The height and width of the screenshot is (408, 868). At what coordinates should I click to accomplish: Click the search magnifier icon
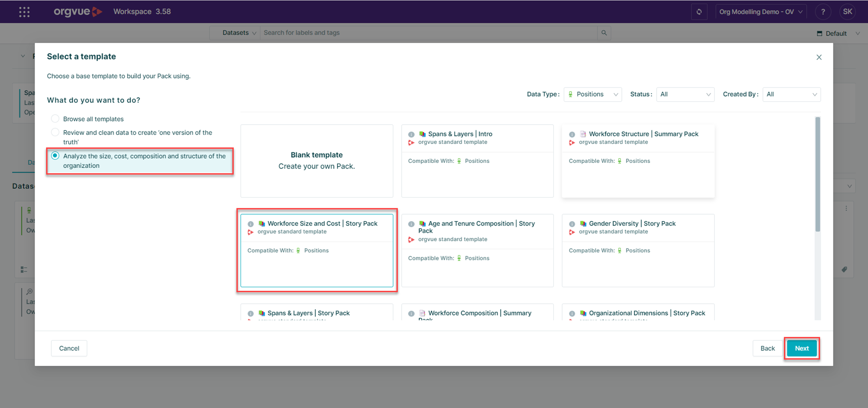click(604, 33)
